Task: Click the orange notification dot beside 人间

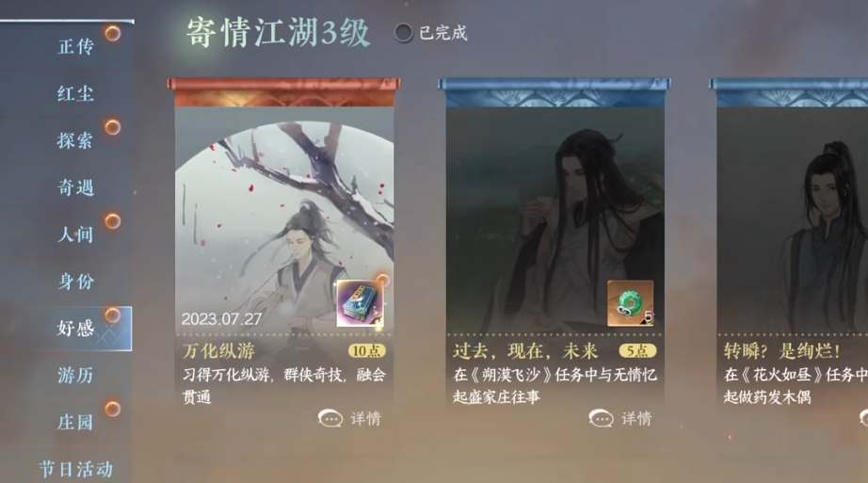Action: 113,221
